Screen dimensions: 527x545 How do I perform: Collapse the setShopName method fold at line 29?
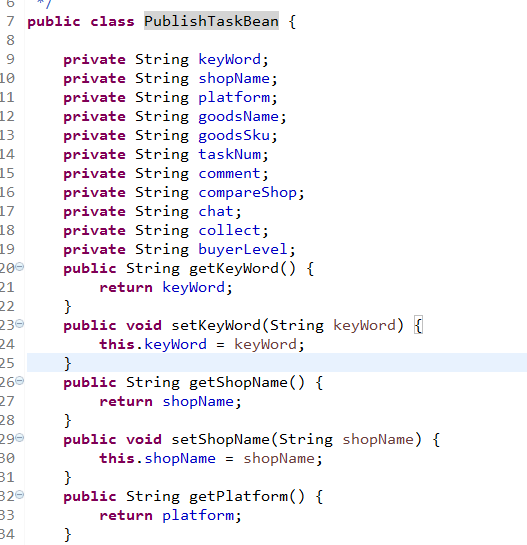coord(20,438)
